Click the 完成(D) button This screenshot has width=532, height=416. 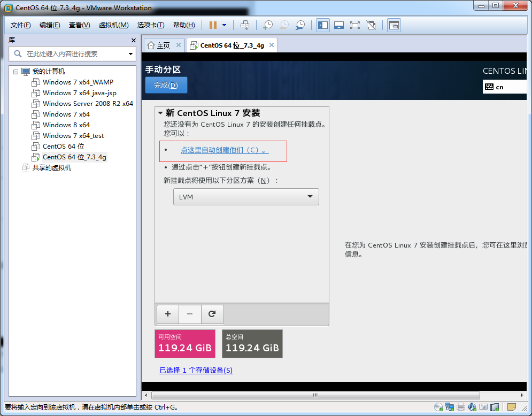click(x=166, y=85)
